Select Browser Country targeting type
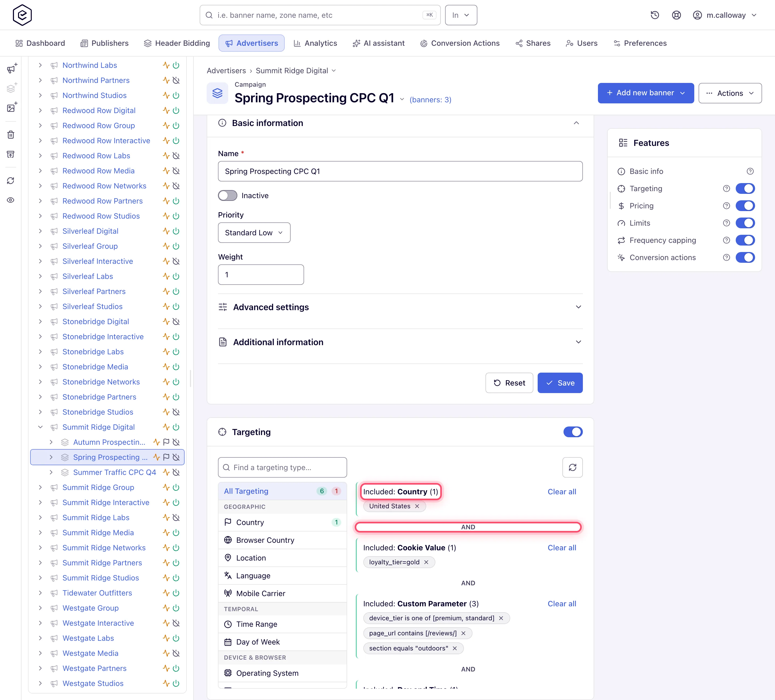Viewport: 775px width, 700px height. [x=282, y=540]
